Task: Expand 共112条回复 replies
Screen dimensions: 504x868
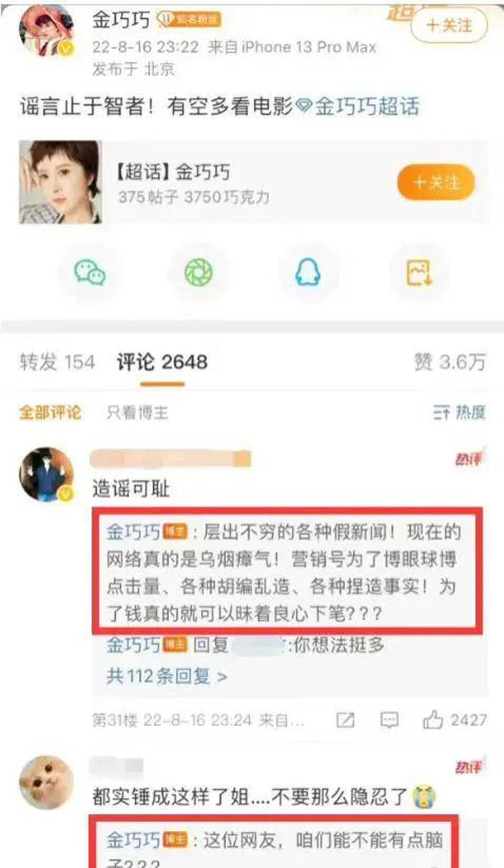Action: click(167, 676)
